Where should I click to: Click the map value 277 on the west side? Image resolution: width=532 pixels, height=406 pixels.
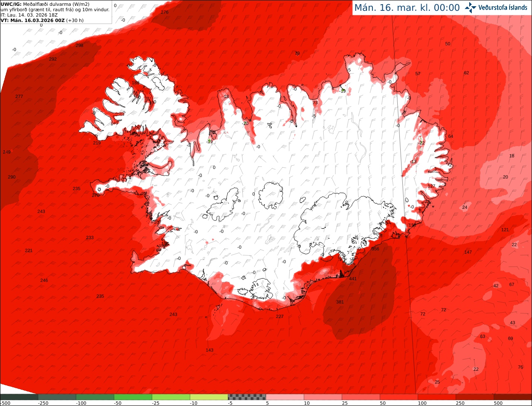19,96
